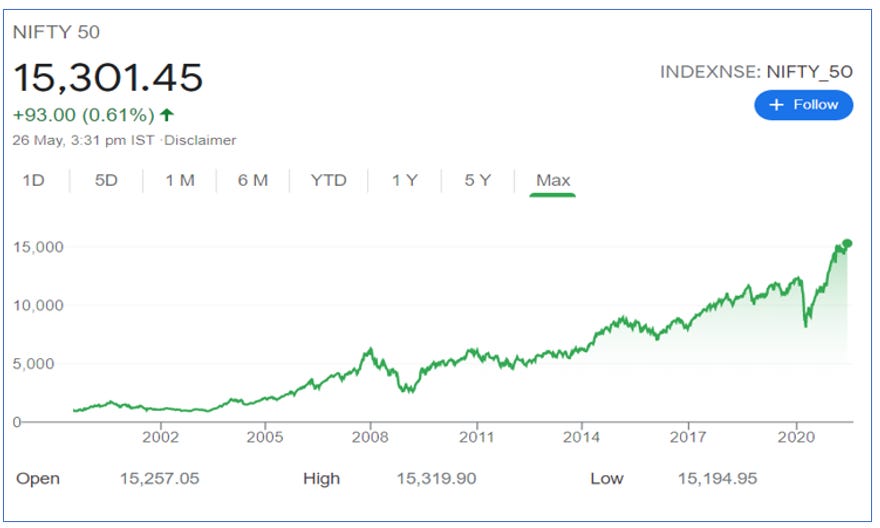The width and height of the screenshot is (880, 528).
Task: Click the Open label
Action: pyautogui.click(x=38, y=479)
